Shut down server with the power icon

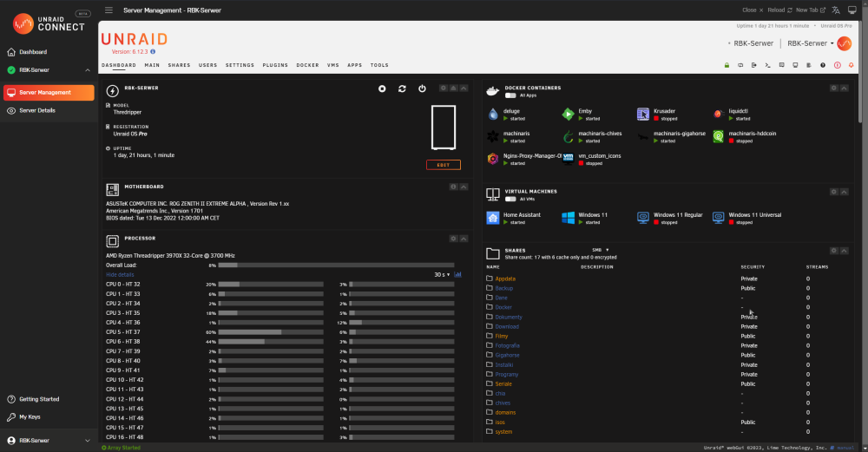(422, 88)
